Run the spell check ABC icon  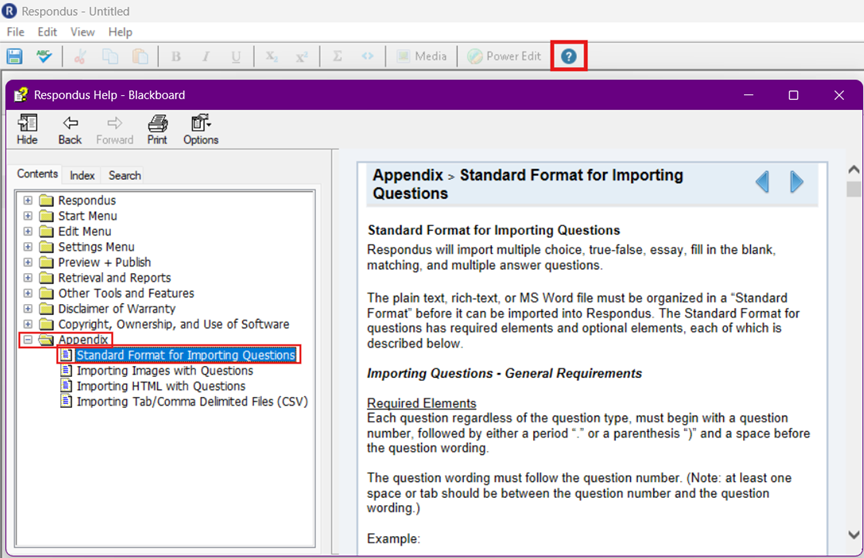[x=44, y=56]
